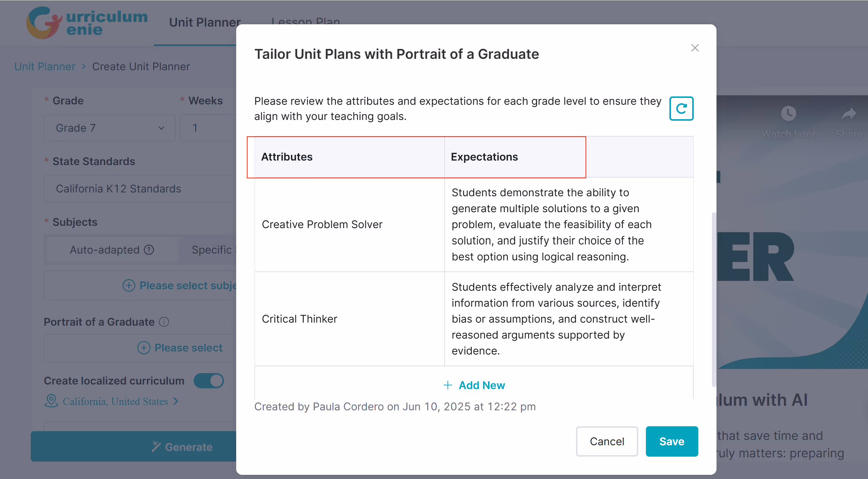Expand the California, United States location chevron

click(176, 401)
